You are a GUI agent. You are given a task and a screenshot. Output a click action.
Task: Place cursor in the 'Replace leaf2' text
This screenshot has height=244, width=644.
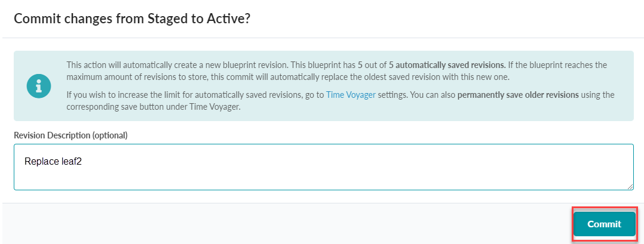click(53, 161)
